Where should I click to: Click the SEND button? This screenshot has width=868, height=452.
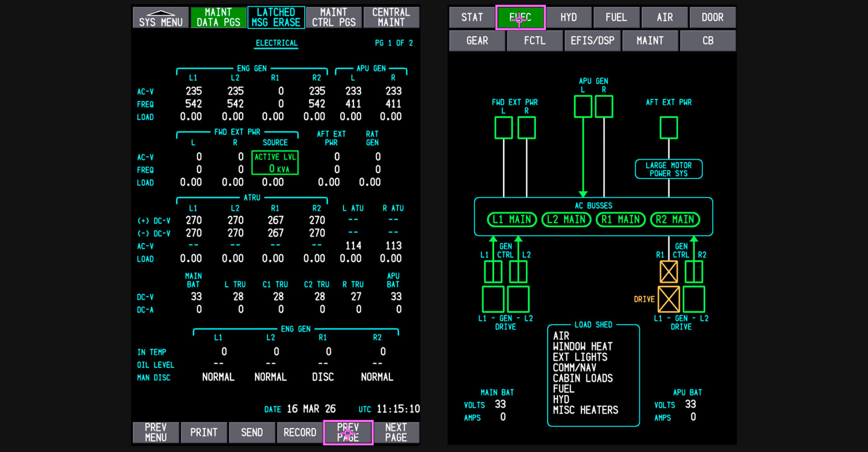coord(252,433)
